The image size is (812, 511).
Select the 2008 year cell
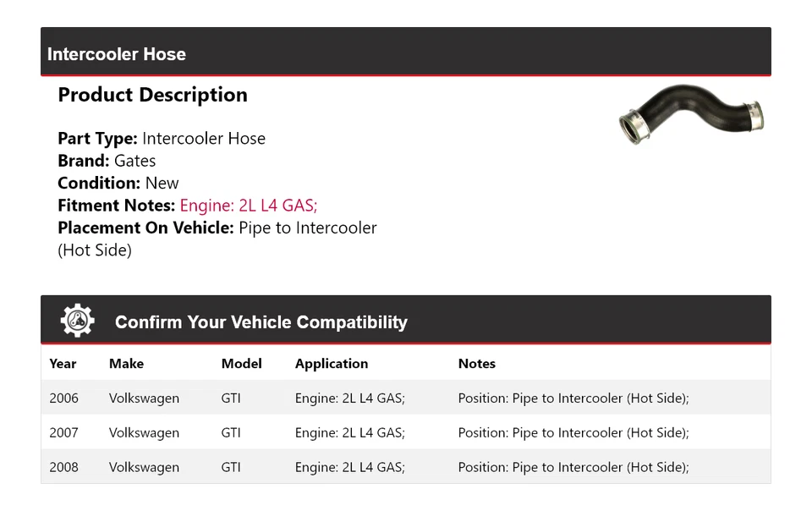(63, 467)
